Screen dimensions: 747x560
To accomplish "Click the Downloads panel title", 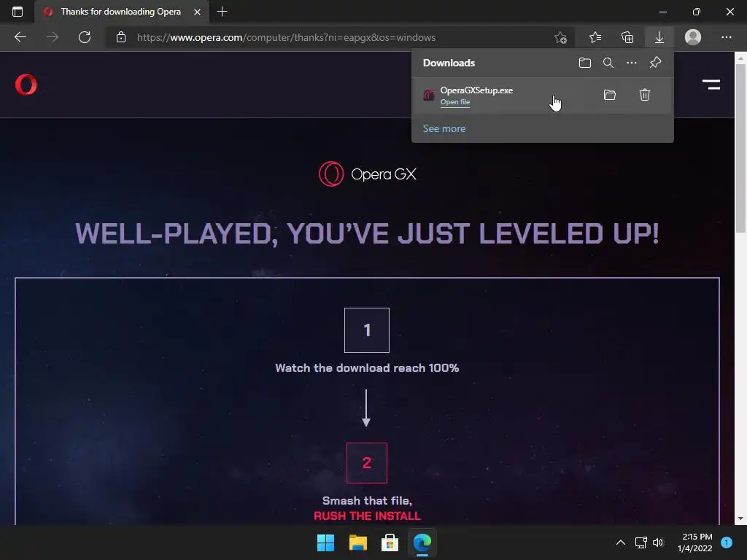I will coord(449,63).
